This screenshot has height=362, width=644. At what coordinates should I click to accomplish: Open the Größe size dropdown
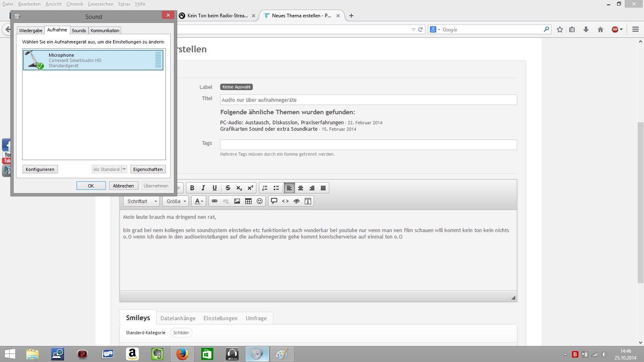pos(176,201)
